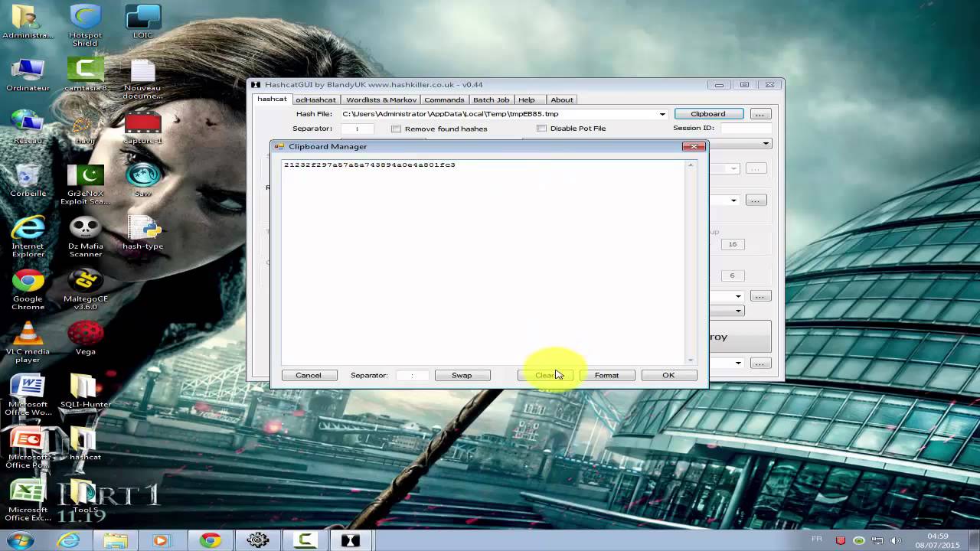Click the Separator field in Clipboard Manager
Screen dimensions: 980x551
412,375
